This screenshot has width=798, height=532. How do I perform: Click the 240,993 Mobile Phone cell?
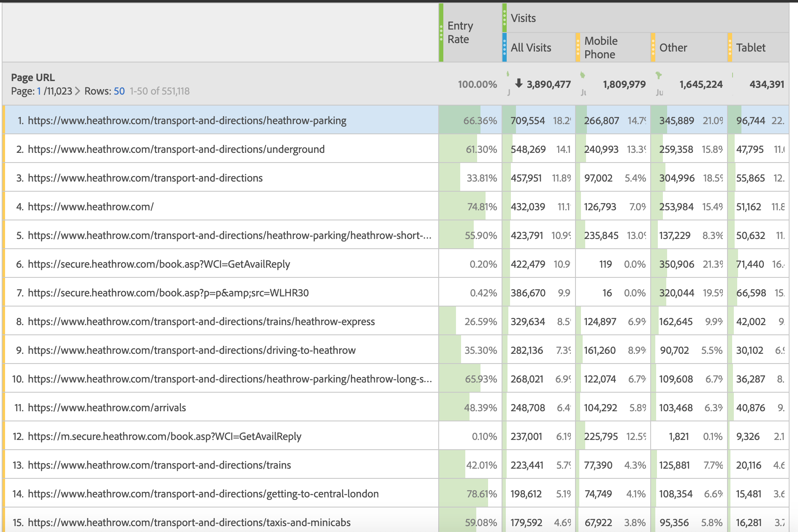pos(601,149)
